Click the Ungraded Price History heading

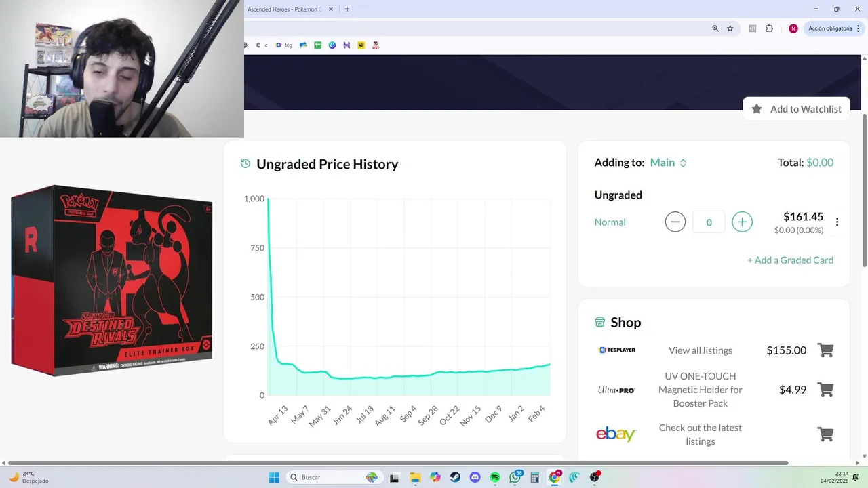coord(327,164)
